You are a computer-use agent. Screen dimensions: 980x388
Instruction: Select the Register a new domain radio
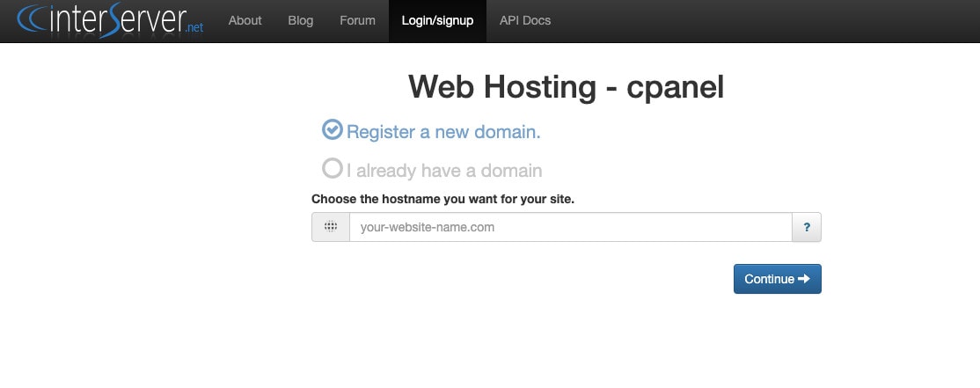pos(333,130)
